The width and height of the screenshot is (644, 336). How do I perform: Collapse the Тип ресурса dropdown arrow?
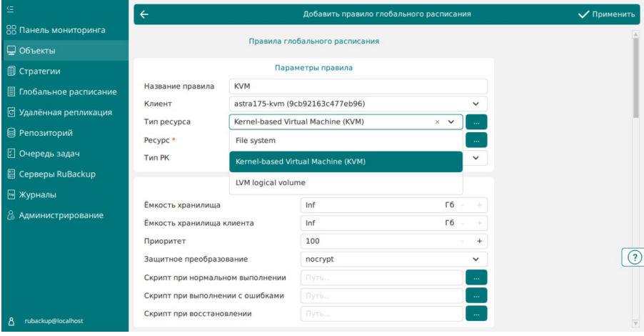pyautogui.click(x=451, y=122)
